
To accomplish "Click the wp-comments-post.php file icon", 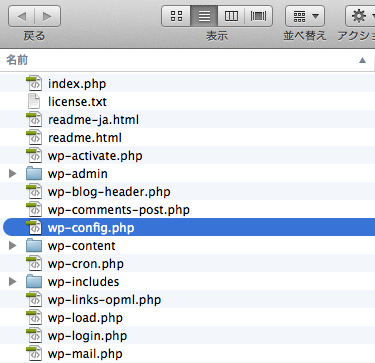I will tap(34, 209).
